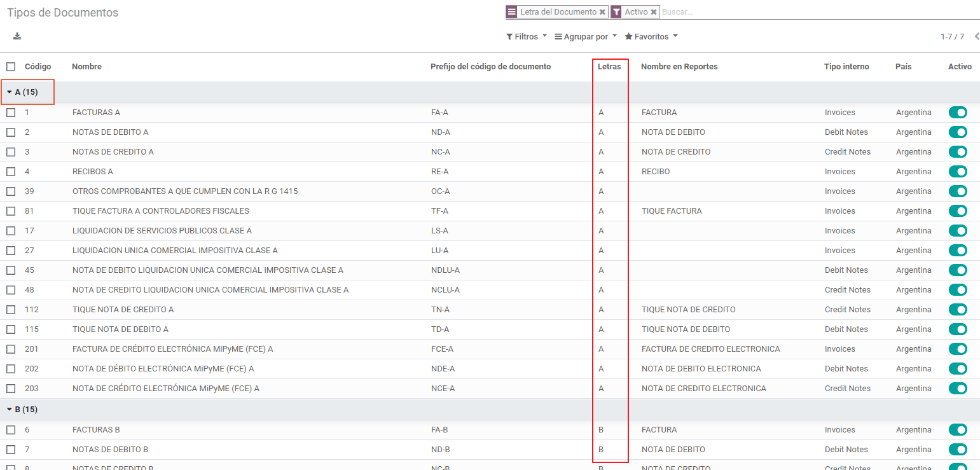This screenshot has height=470, width=980.
Task: Tick the select-all checkbox in header
Action: click(11, 67)
